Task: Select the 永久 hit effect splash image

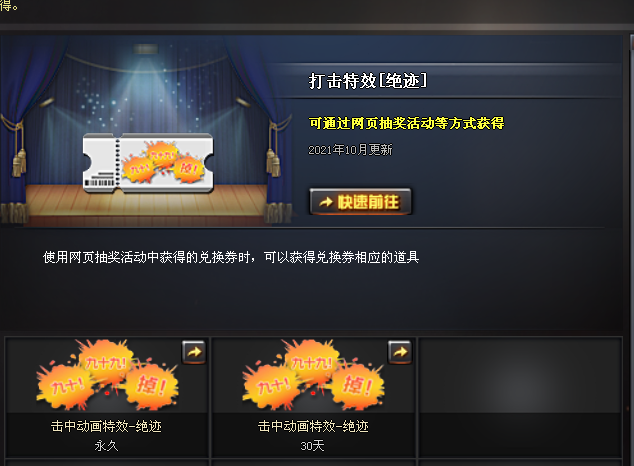Action: click(107, 374)
